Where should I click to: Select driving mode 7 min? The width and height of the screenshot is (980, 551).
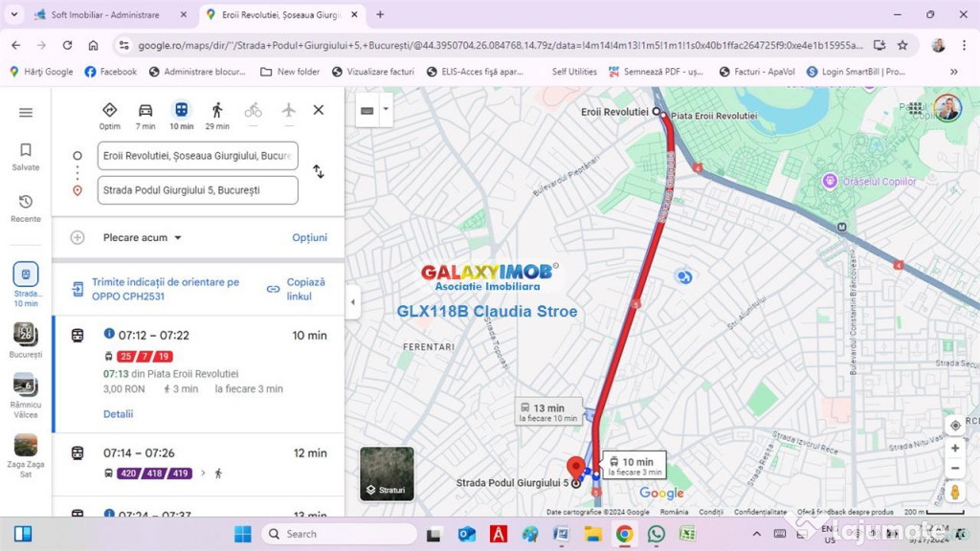pyautogui.click(x=145, y=116)
